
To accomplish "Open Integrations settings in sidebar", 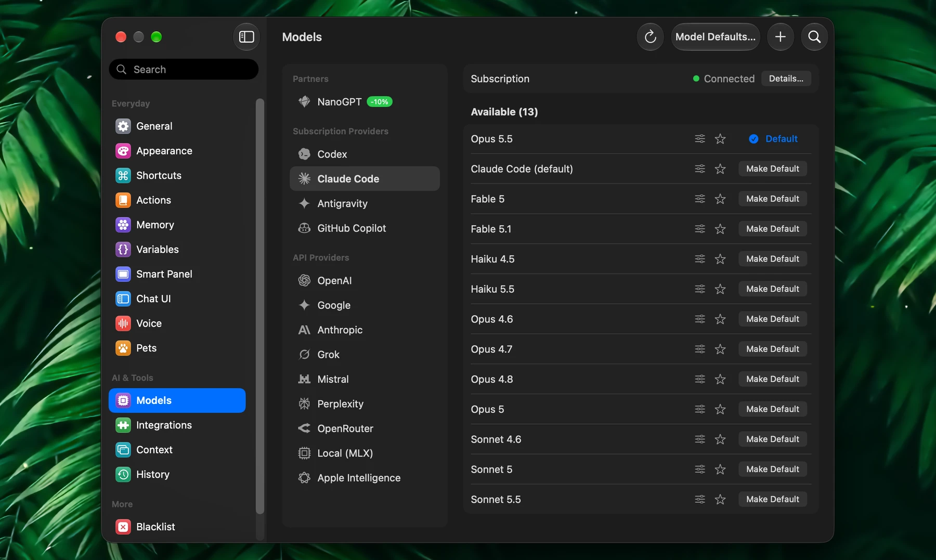I will pos(177,425).
